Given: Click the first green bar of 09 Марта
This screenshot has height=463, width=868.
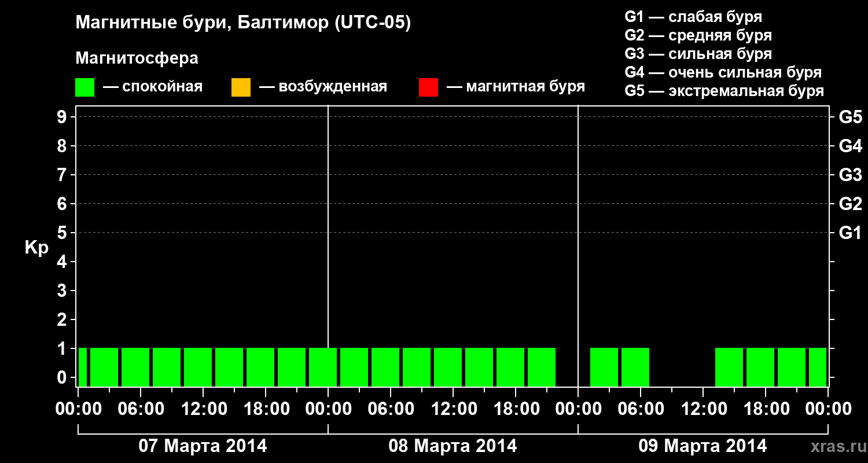Looking at the screenshot, I should tap(604, 367).
